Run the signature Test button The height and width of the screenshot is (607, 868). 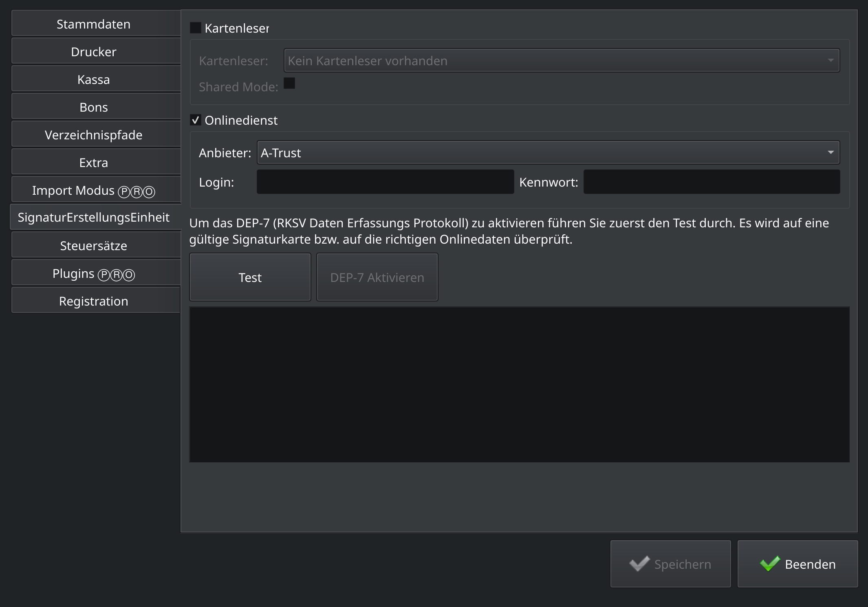coord(250,277)
